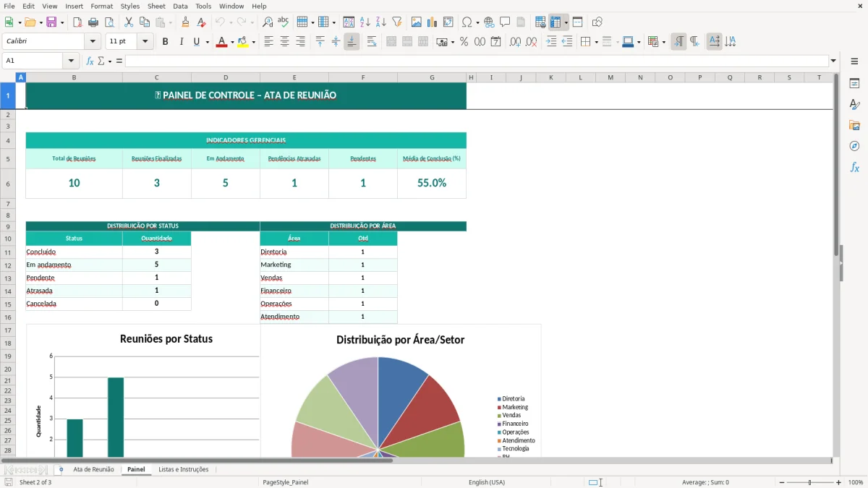Cut selection with scissors icon
868x488 pixels.
click(x=129, y=22)
